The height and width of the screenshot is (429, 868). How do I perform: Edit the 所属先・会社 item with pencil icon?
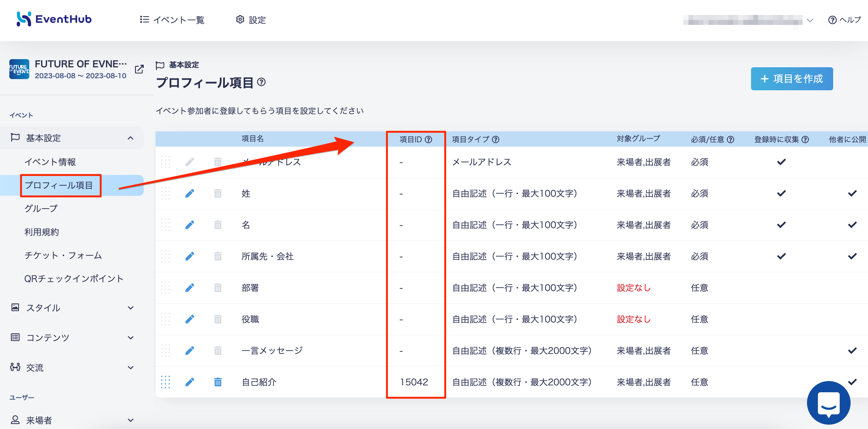190,256
